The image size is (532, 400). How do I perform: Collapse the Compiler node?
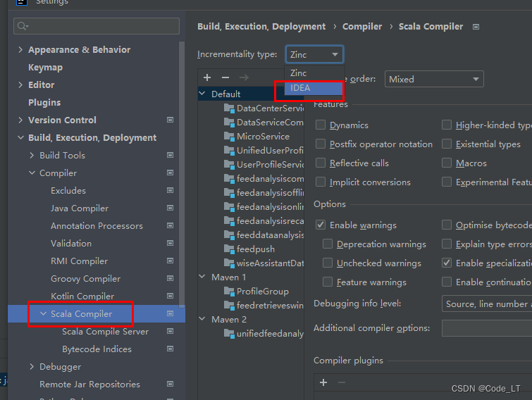point(32,173)
